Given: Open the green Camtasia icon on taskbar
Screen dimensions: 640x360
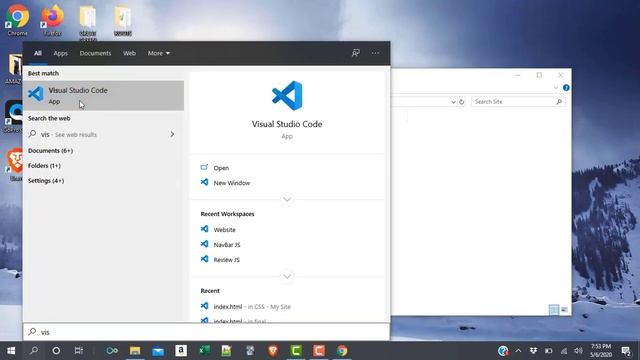Looking at the screenshot, I should 296,351.
